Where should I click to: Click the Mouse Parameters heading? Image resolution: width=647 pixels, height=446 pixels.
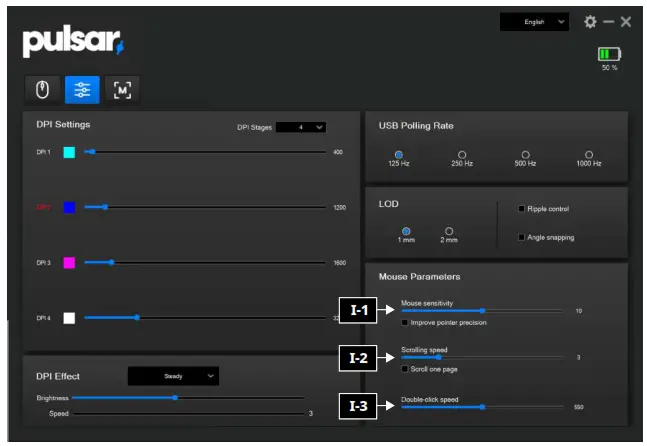(419, 277)
